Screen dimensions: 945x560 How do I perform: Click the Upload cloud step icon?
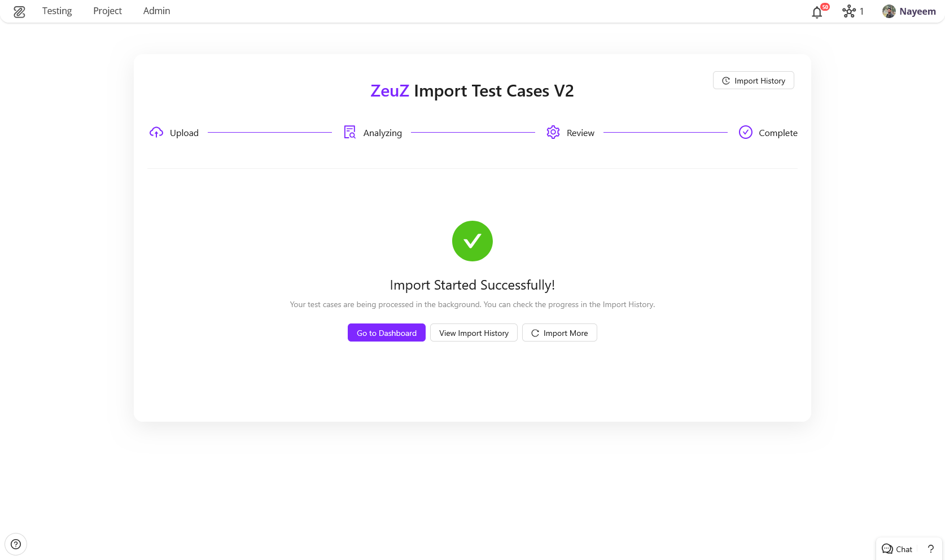(156, 133)
